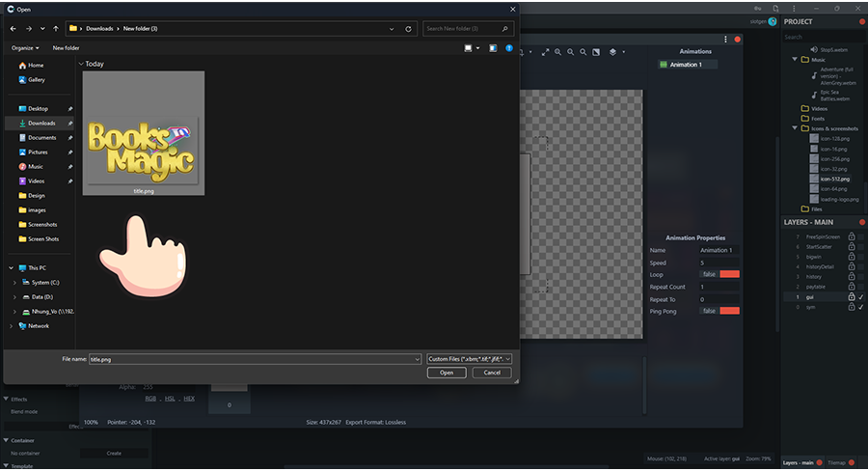868x471 pixels.
Task: Toggle lock icon of bigwin layer
Action: point(852,257)
